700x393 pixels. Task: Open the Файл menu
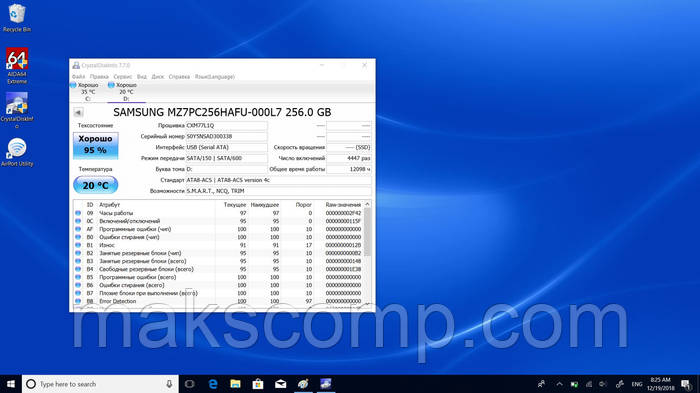78,77
